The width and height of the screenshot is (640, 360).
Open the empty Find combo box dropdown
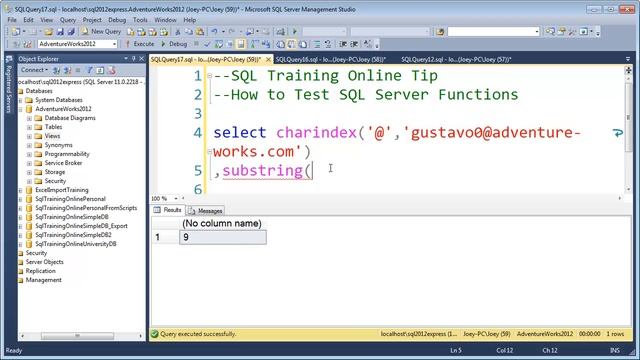coord(536,31)
